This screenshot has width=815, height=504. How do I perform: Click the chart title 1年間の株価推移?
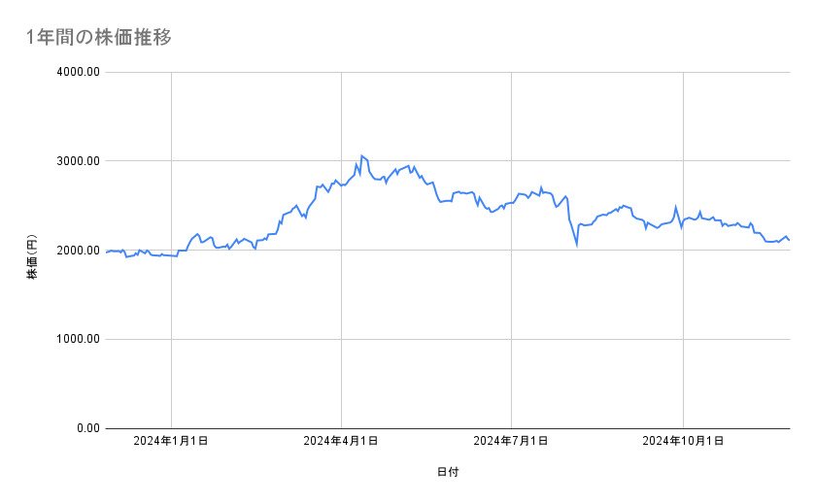pyautogui.click(x=100, y=38)
